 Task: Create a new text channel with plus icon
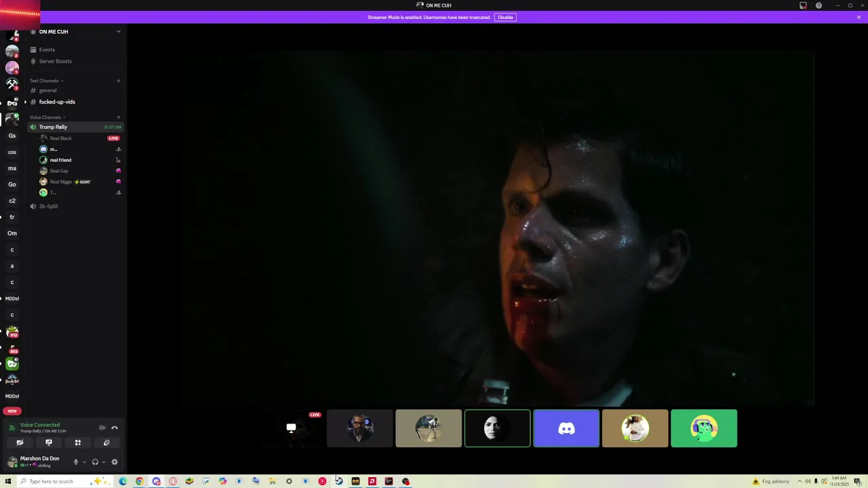[118, 81]
